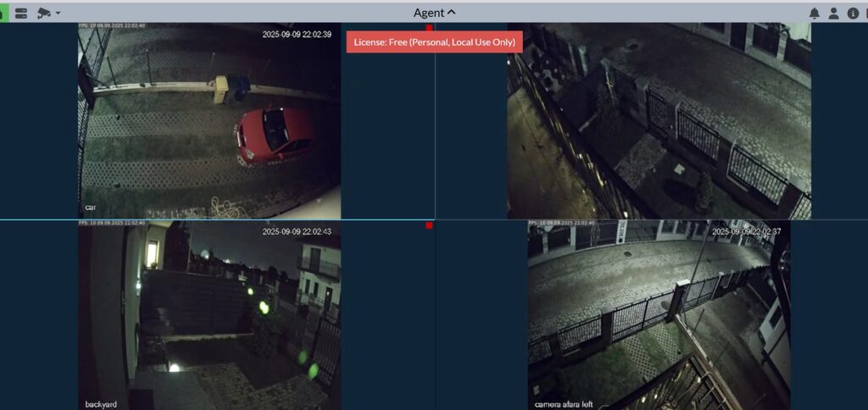The height and width of the screenshot is (410, 868).
Task: Open notifications bell icon
Action: [x=814, y=13]
